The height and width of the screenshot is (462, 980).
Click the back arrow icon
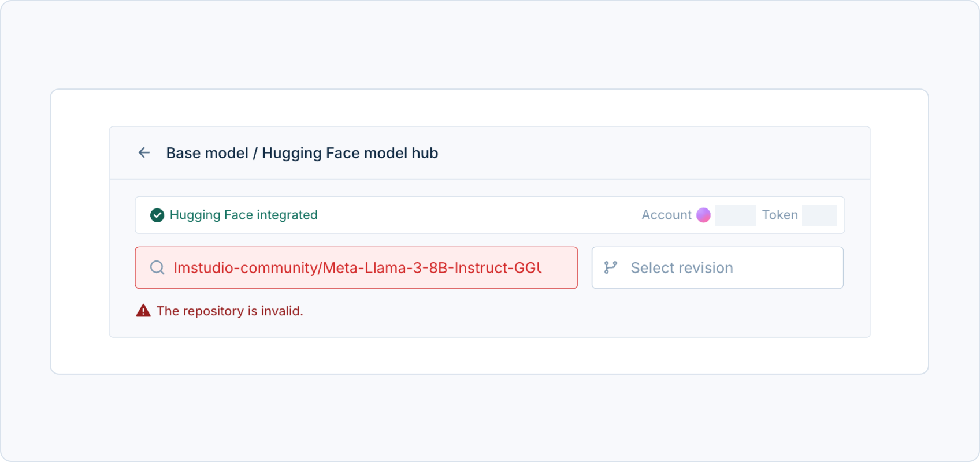click(x=143, y=152)
